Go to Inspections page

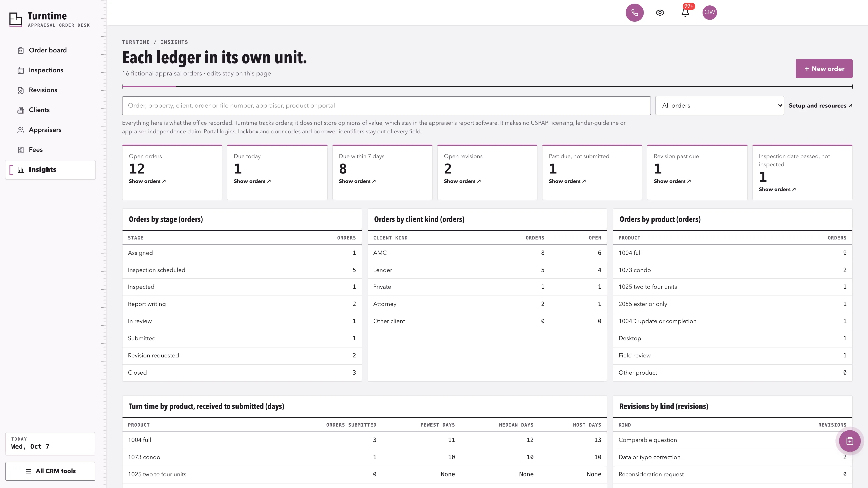point(51,70)
